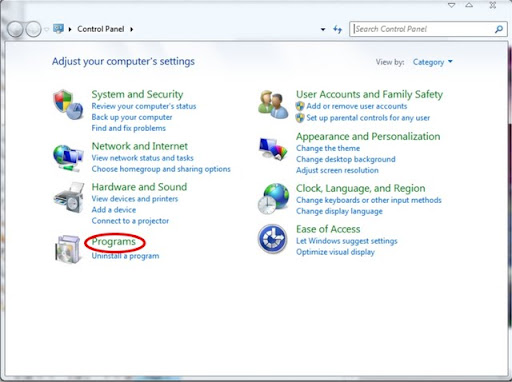Open User Accounts and Family Safety heading

[x=369, y=94]
